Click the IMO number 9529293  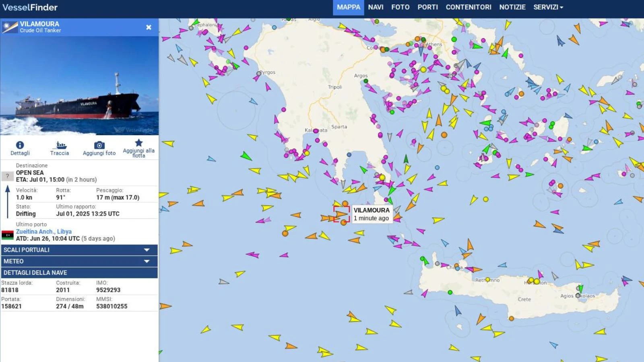[x=108, y=290]
